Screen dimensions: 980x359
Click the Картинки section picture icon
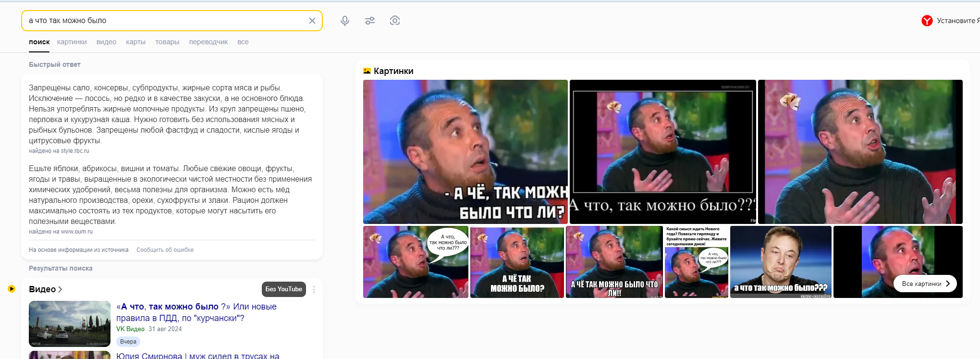coord(367,71)
